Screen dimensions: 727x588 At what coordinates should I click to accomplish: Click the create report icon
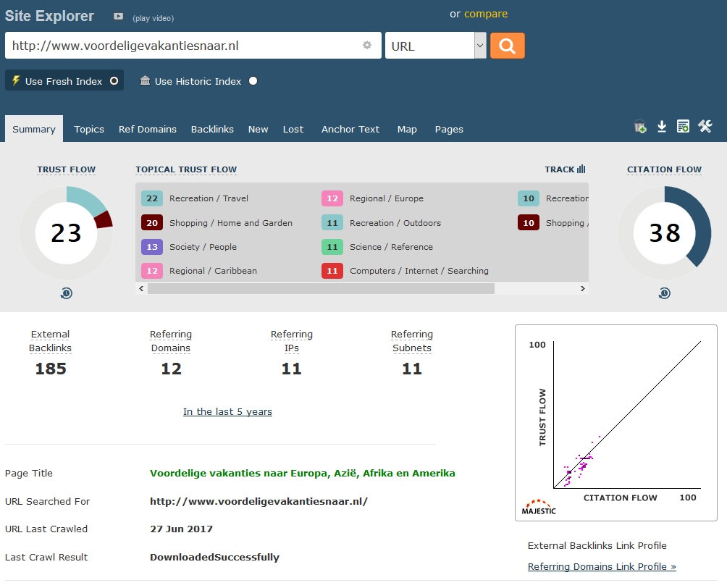(683, 126)
